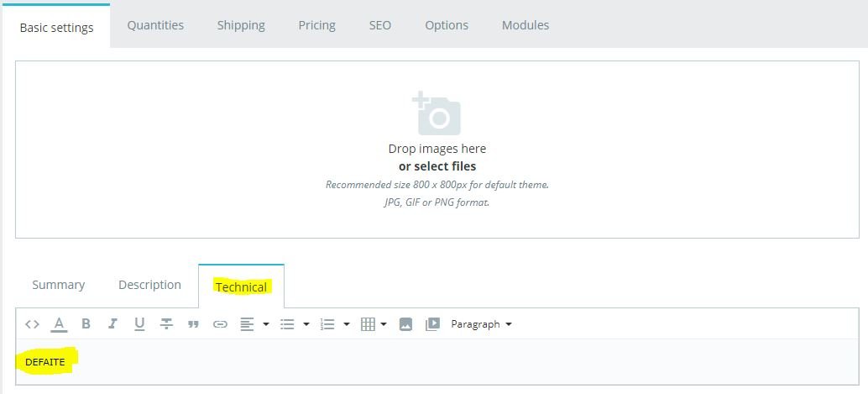Open the Modules tab
This screenshot has height=394, width=868.
pos(526,25)
